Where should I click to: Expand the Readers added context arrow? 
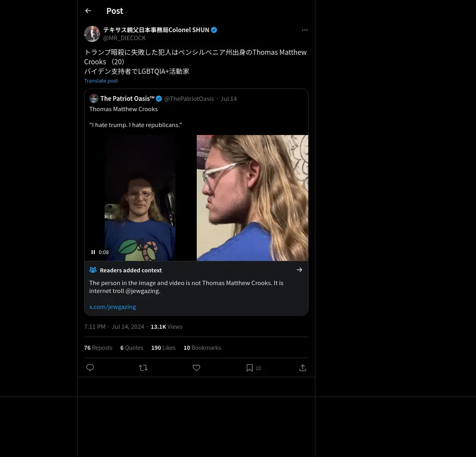299,270
